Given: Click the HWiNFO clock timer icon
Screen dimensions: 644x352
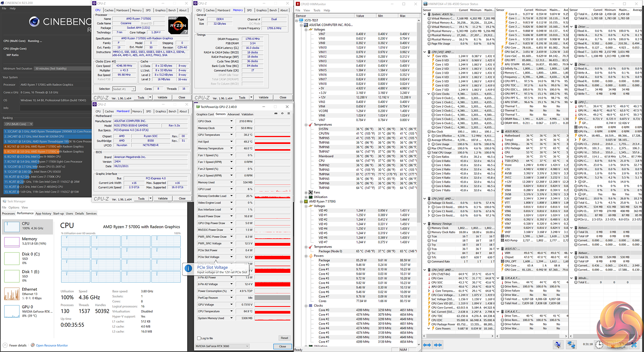Looking at the screenshot, I should [x=599, y=345].
